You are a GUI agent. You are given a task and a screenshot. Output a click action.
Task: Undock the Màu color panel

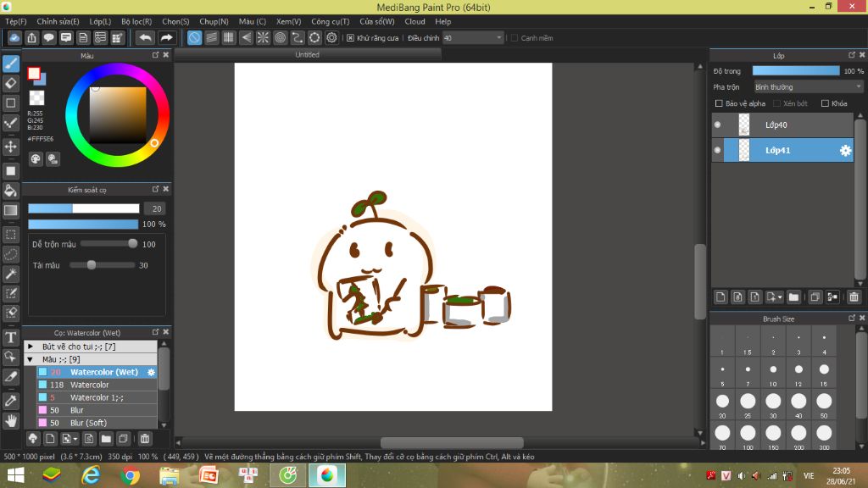(156, 55)
